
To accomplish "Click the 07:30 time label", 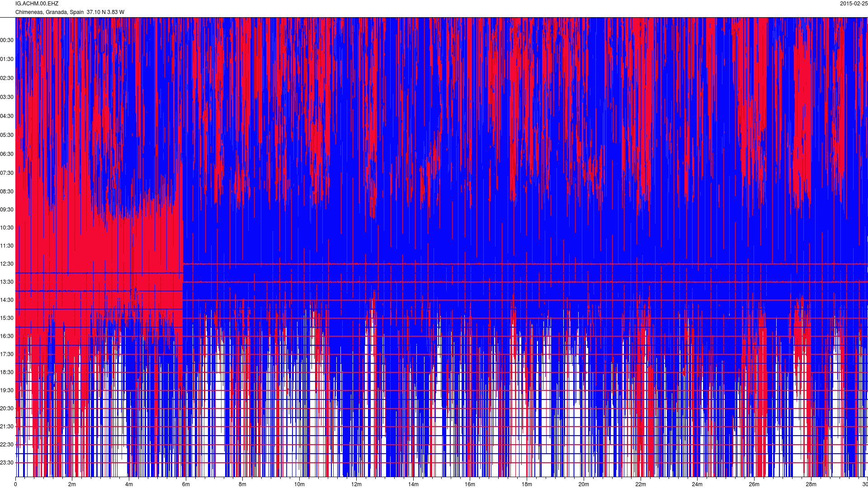I will coord(7,173).
